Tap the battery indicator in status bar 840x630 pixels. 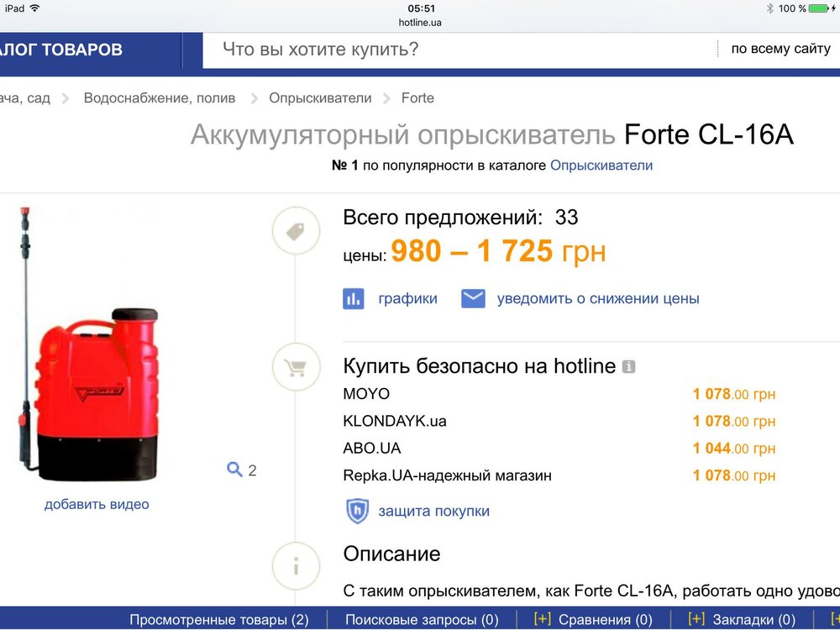tap(819, 8)
